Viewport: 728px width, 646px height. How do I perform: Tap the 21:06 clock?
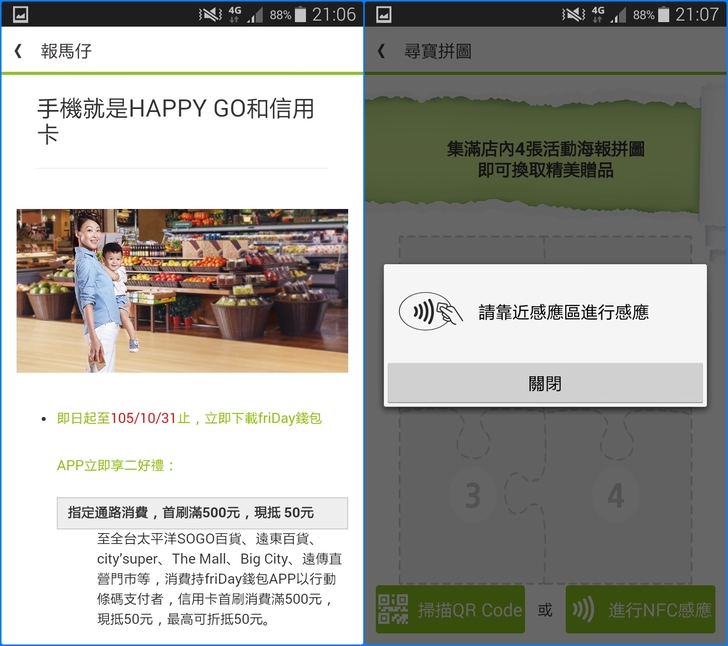click(x=334, y=14)
